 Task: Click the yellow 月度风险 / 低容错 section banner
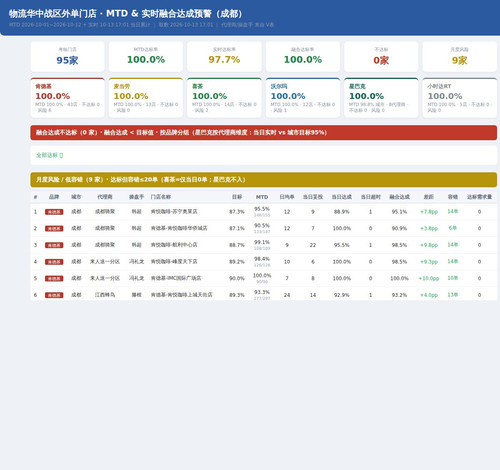(263, 180)
